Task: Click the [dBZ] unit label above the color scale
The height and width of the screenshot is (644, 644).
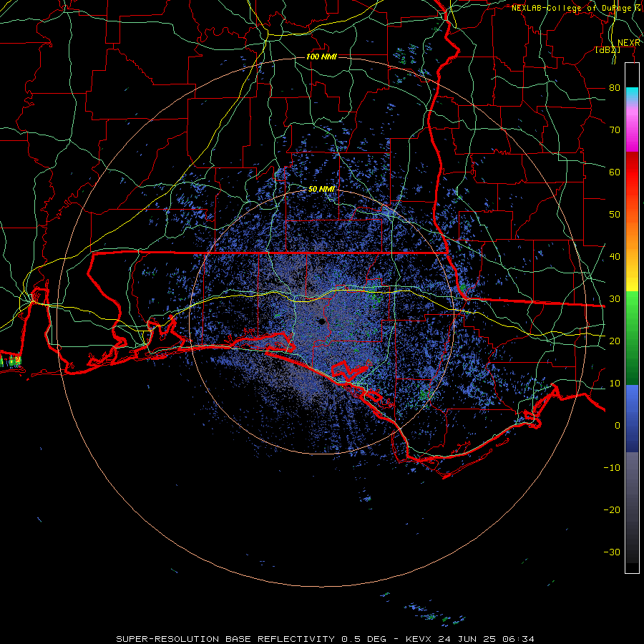Action: 608,49
